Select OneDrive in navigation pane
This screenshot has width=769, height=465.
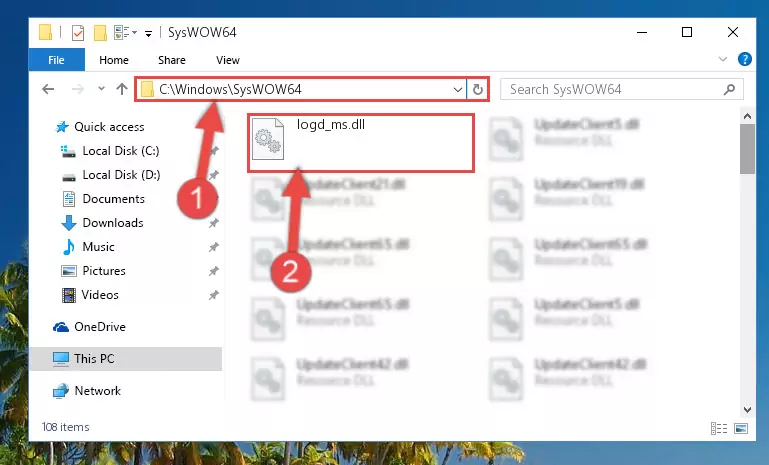click(100, 327)
